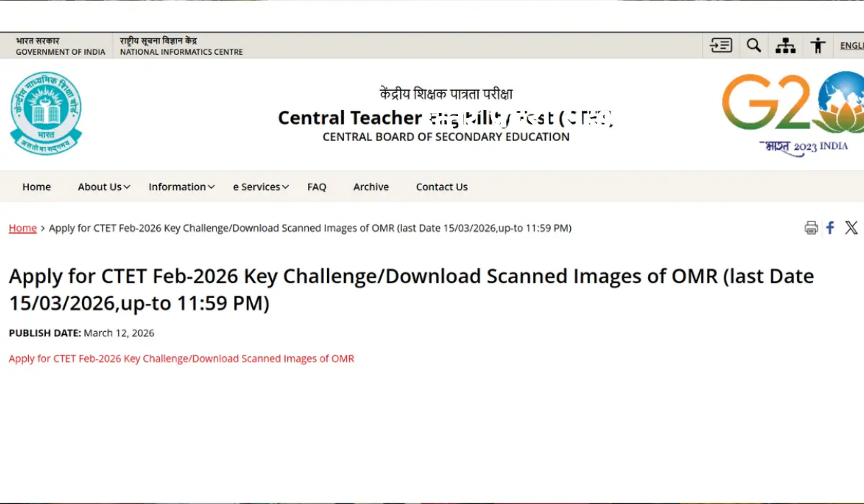Share this page on Facebook
Image resolution: width=864 pixels, height=504 pixels.
tap(830, 228)
